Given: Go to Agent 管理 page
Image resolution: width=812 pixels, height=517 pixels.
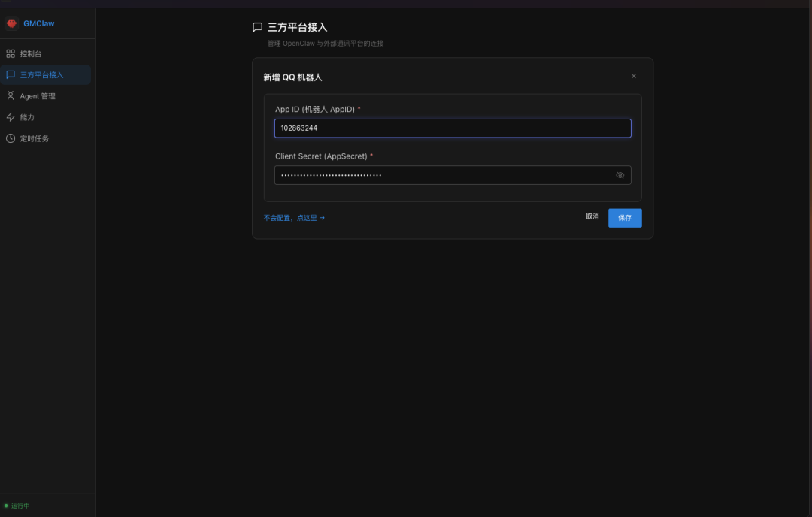Looking at the screenshot, I should point(46,96).
